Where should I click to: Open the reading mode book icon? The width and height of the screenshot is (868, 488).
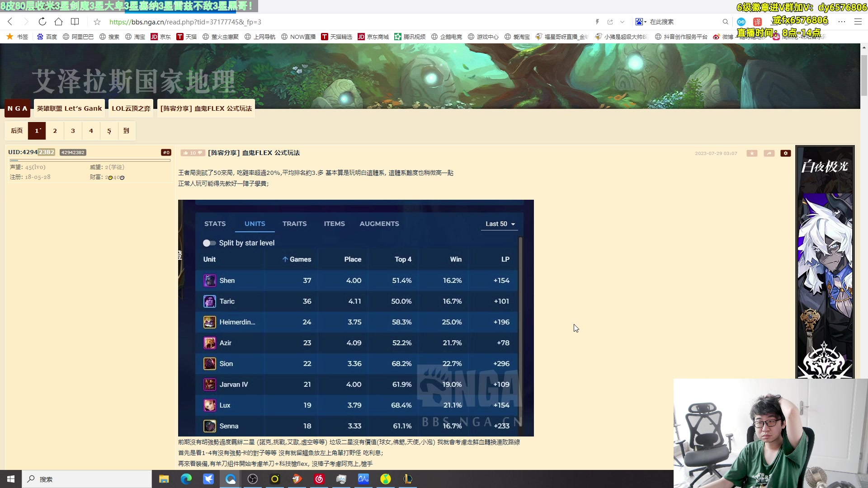point(75,22)
